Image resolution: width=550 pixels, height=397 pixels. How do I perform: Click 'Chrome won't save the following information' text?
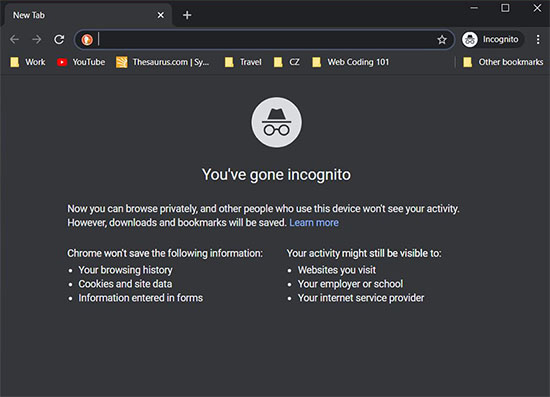[165, 253]
